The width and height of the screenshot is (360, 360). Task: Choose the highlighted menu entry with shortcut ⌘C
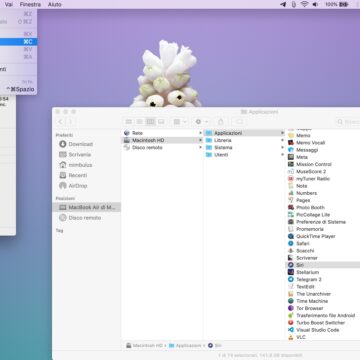(18, 42)
